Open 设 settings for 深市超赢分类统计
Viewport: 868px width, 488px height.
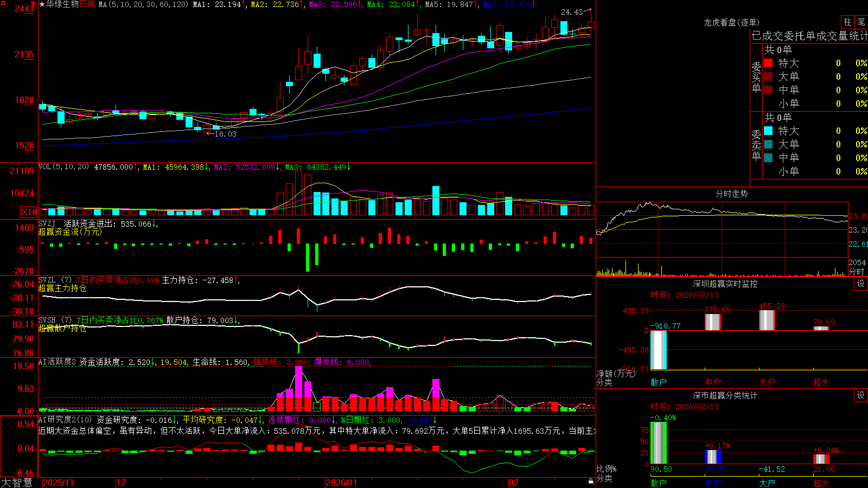pyautogui.click(x=861, y=395)
